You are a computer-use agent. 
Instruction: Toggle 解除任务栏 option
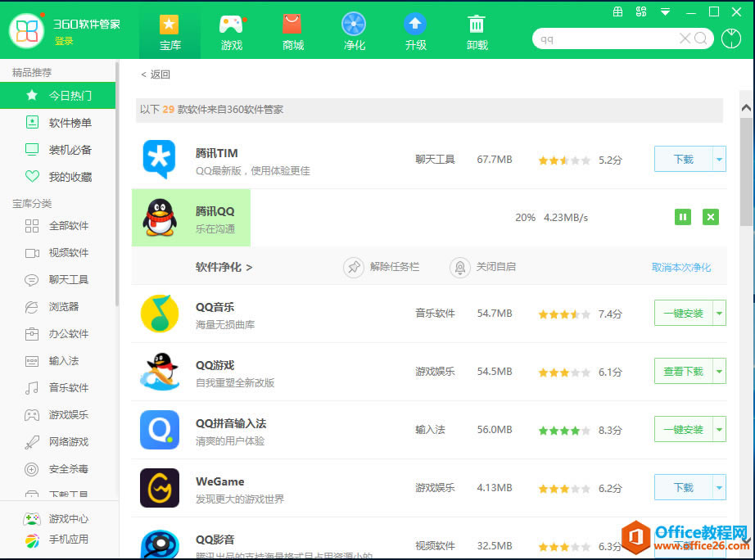coord(382,267)
